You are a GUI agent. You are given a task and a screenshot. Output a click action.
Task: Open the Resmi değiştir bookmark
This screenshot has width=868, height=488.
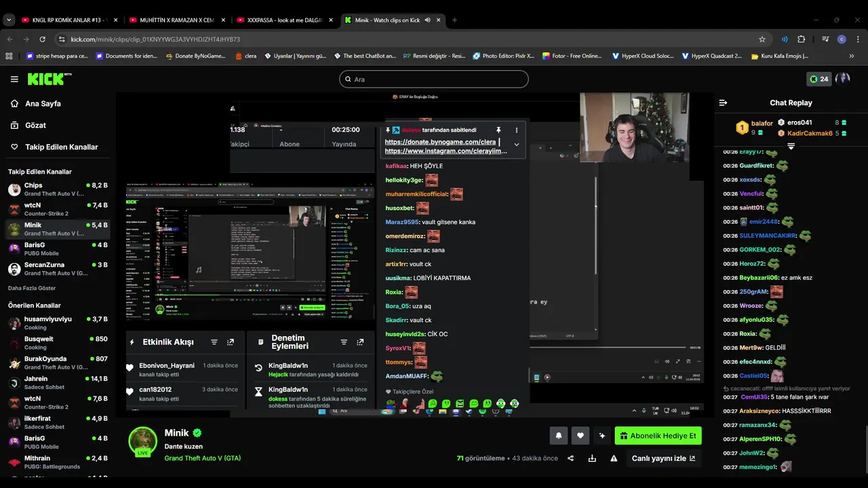click(x=434, y=56)
